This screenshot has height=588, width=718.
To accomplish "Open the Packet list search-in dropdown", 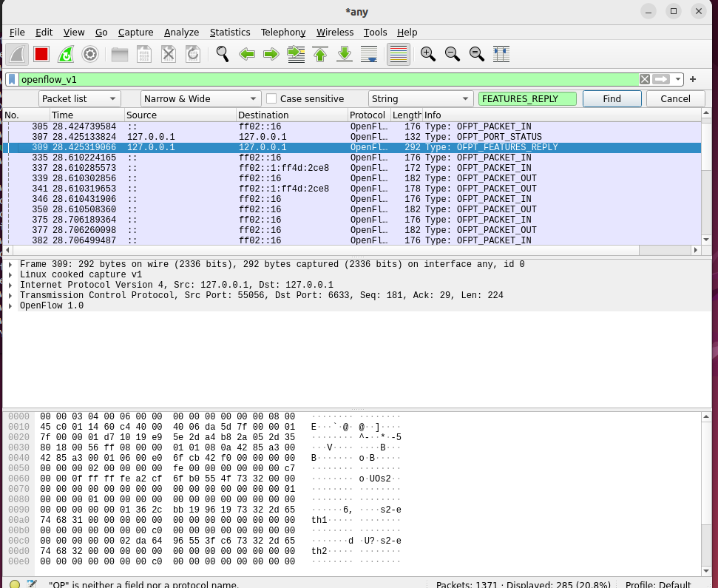I will coord(79,99).
